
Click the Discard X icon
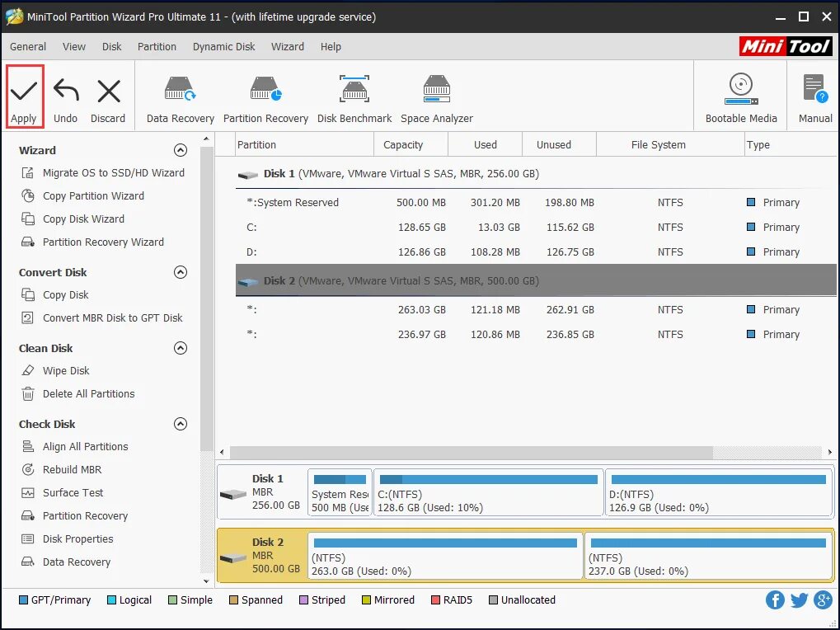(x=109, y=91)
